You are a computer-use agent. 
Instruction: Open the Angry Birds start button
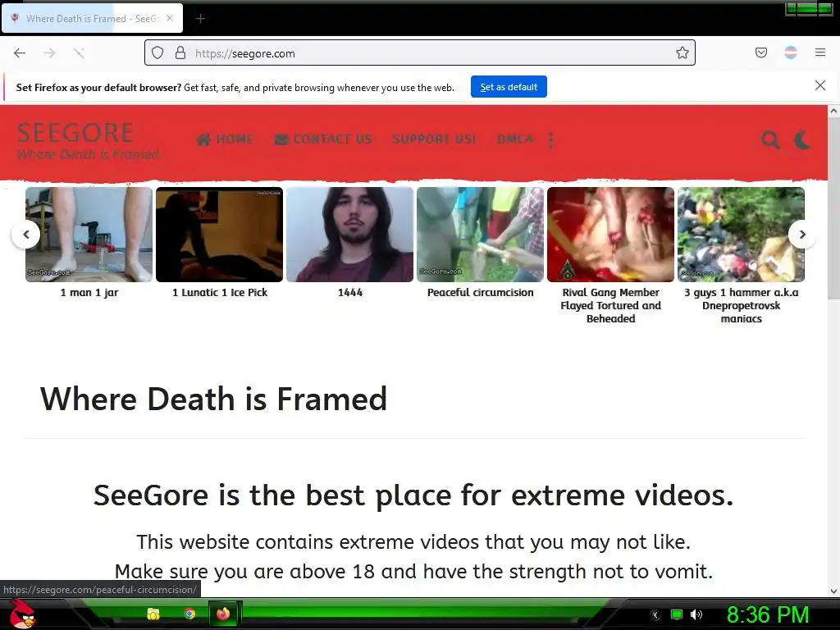click(22, 614)
